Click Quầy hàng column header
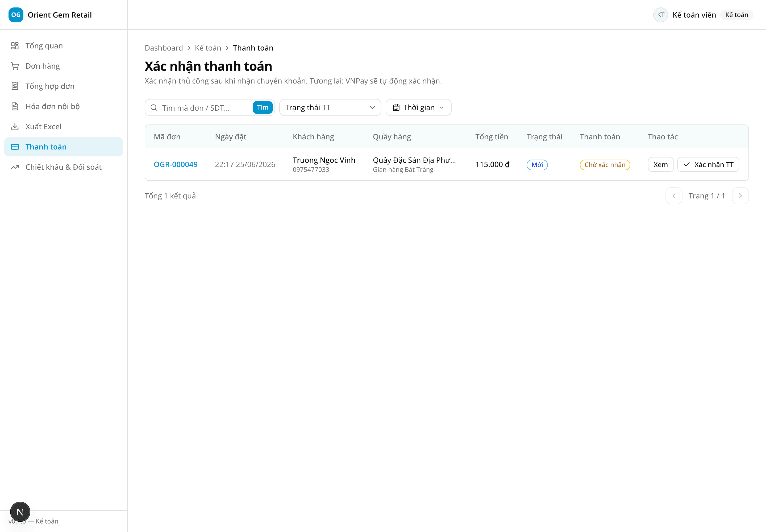The image size is (766, 532). click(392, 137)
